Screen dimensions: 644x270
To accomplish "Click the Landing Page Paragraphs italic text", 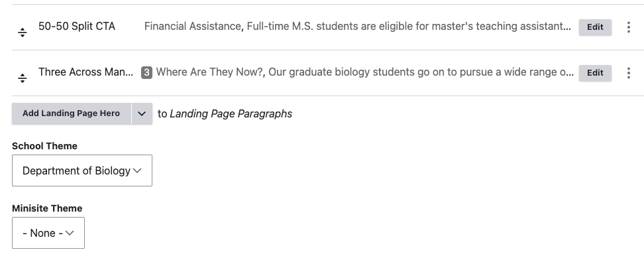I will click(x=231, y=114).
